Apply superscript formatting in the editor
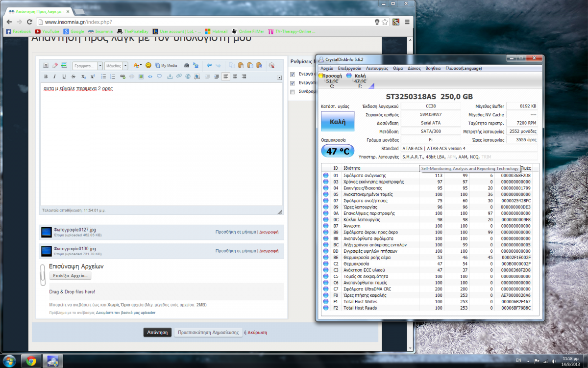Image resolution: width=588 pixels, height=368 pixels. pyautogui.click(x=93, y=77)
